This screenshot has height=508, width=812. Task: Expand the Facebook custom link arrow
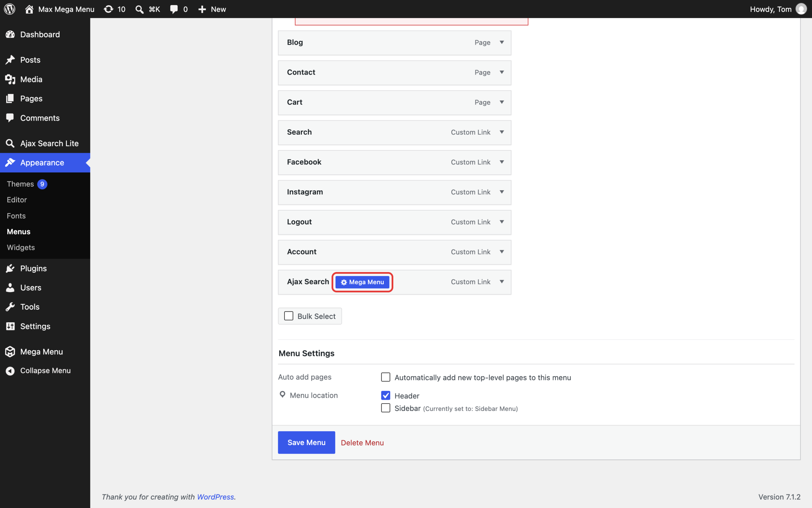point(501,162)
